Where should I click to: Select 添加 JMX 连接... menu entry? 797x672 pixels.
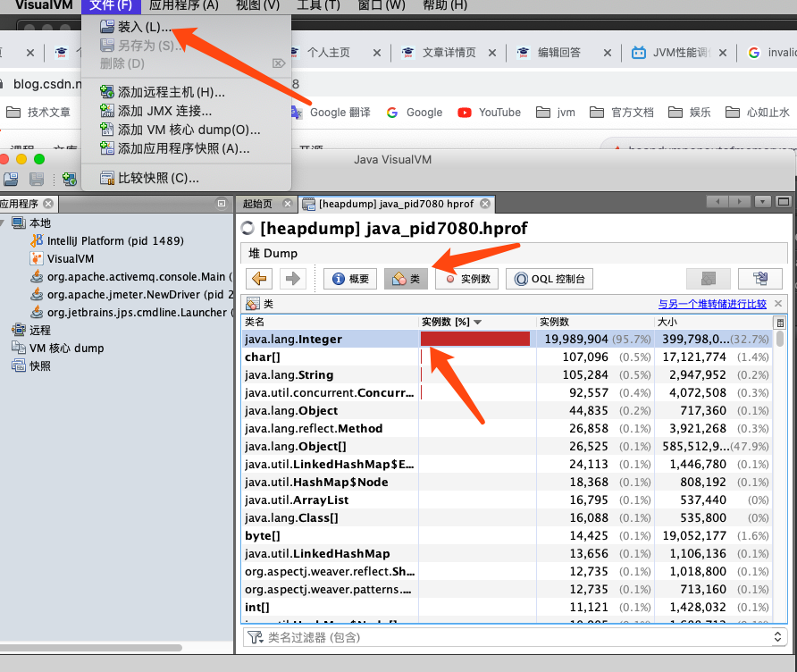pyautogui.click(x=186, y=111)
